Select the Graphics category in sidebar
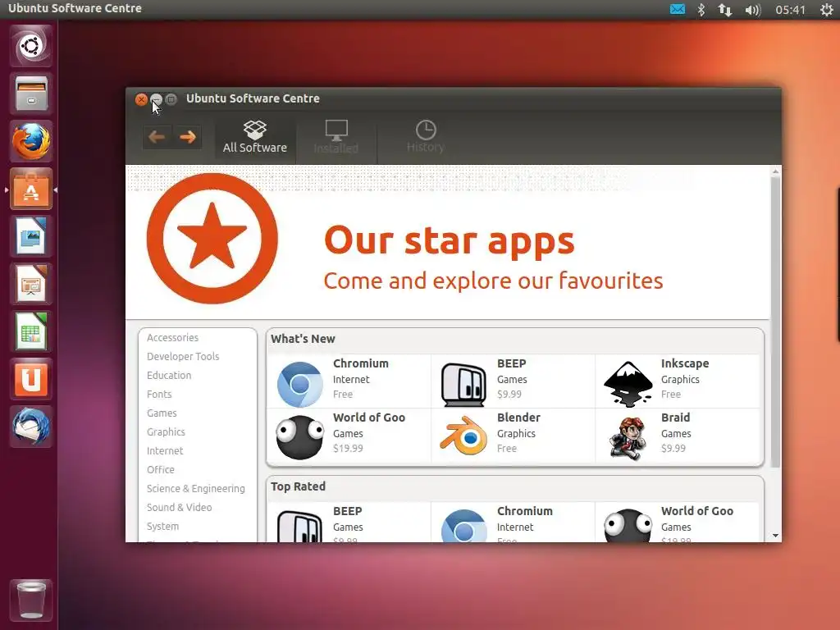Screen dimensions: 840x630 (x=166, y=431)
